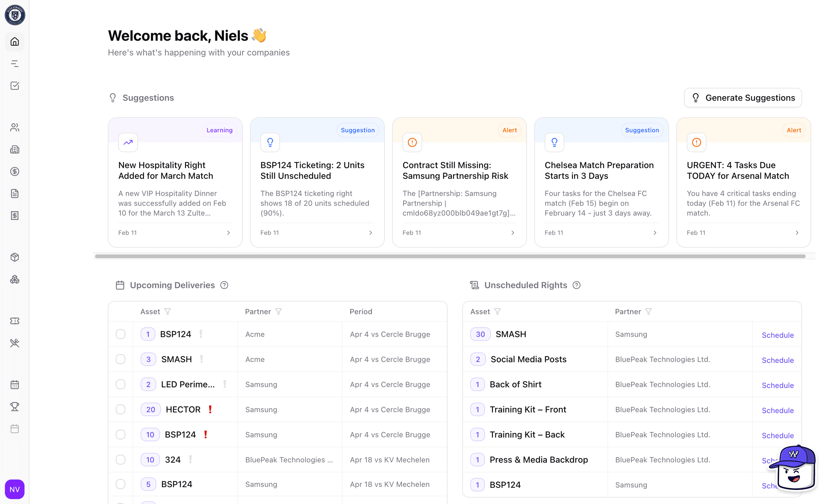Click Schedule link for SMASH Samsung
Screen dimensions: 840x504
778,335
